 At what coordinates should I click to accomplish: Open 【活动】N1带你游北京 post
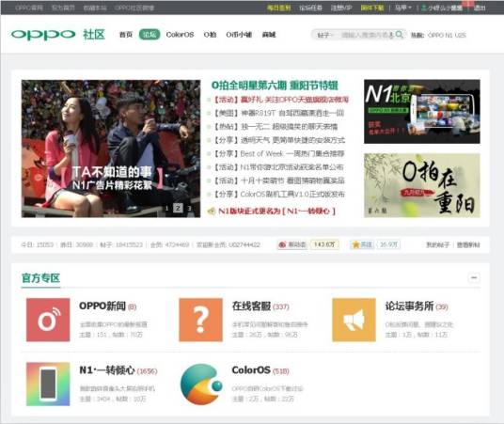point(278,167)
